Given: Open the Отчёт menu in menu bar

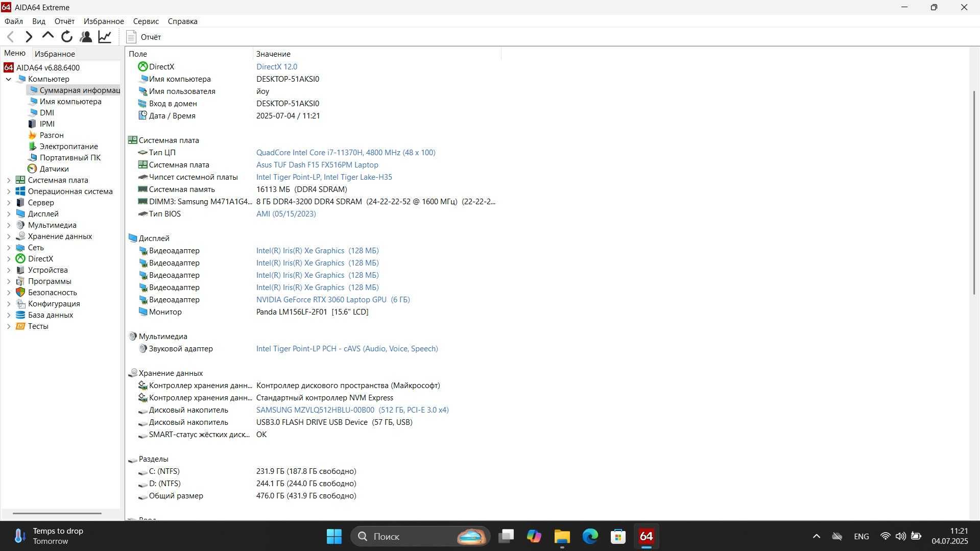Looking at the screenshot, I should [x=64, y=21].
